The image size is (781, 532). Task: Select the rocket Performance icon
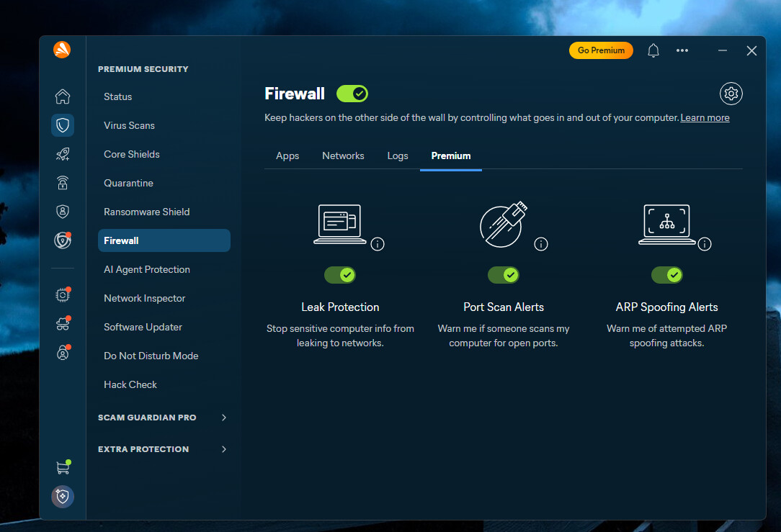point(62,154)
